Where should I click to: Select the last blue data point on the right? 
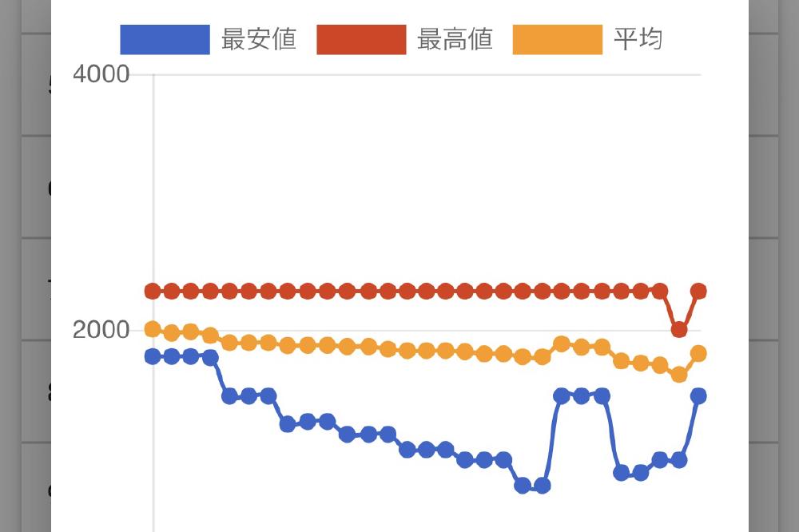698,396
